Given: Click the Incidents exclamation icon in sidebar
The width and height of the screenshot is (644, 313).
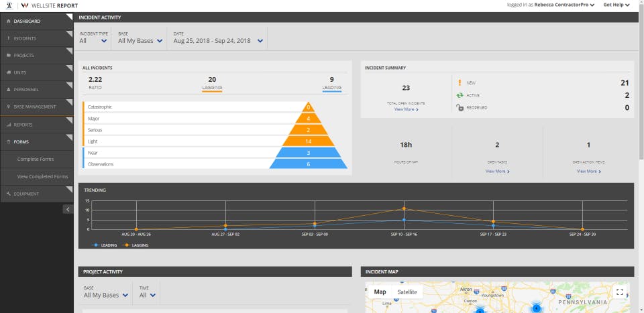Looking at the screenshot, I should pos(9,39).
